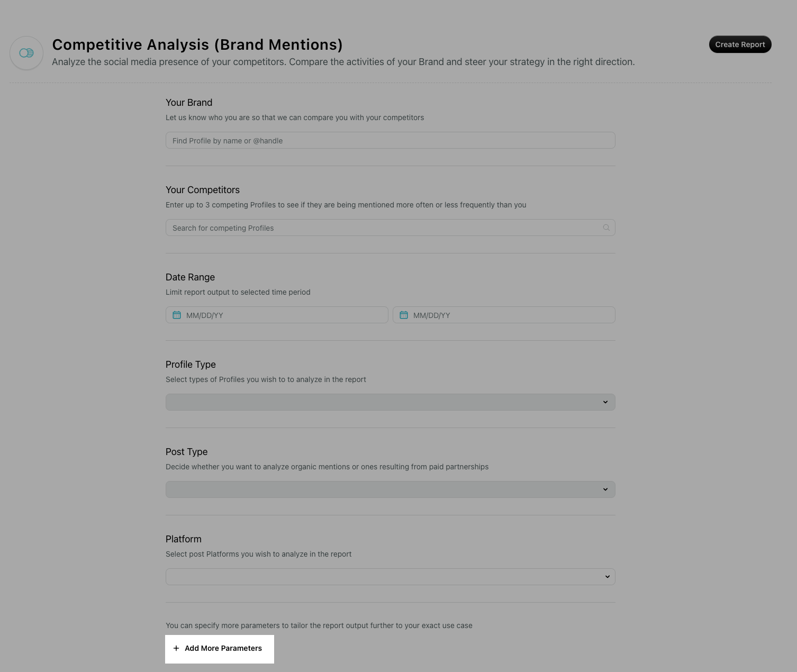Viewport: 797px width, 672px height.
Task: Focus the Search for competing Profiles field
Action: coord(391,228)
